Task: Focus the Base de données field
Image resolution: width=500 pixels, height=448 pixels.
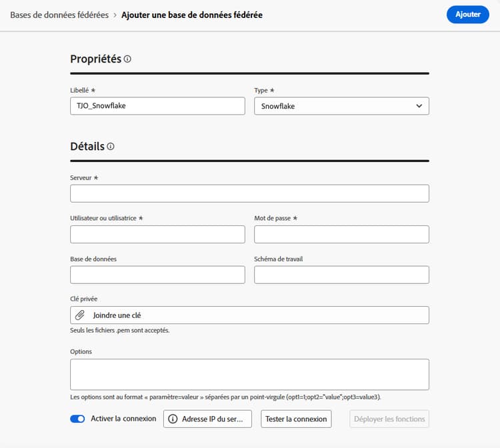Action: click(x=157, y=275)
